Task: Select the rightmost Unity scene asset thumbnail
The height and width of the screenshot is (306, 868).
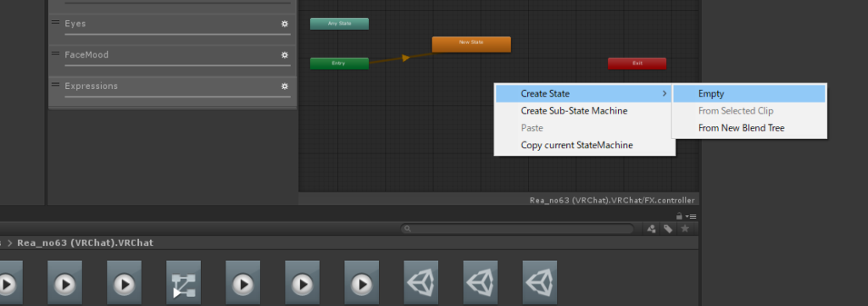Action: click(540, 283)
